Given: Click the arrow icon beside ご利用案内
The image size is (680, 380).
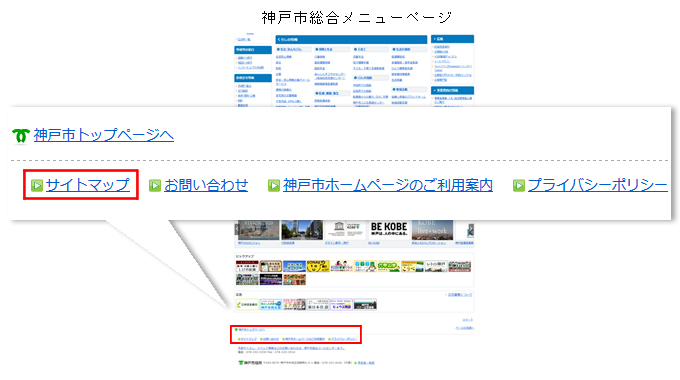Looking at the screenshot, I should [274, 186].
